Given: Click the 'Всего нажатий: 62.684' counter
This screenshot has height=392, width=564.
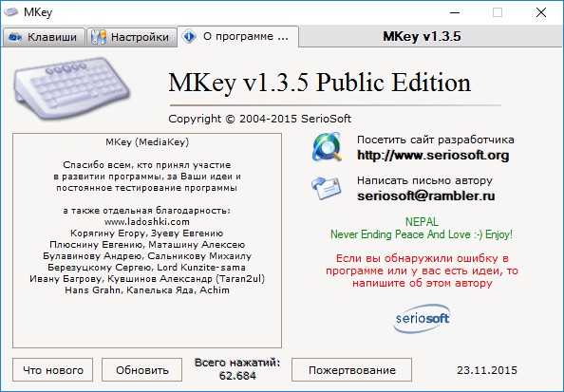Looking at the screenshot, I should (x=237, y=369).
